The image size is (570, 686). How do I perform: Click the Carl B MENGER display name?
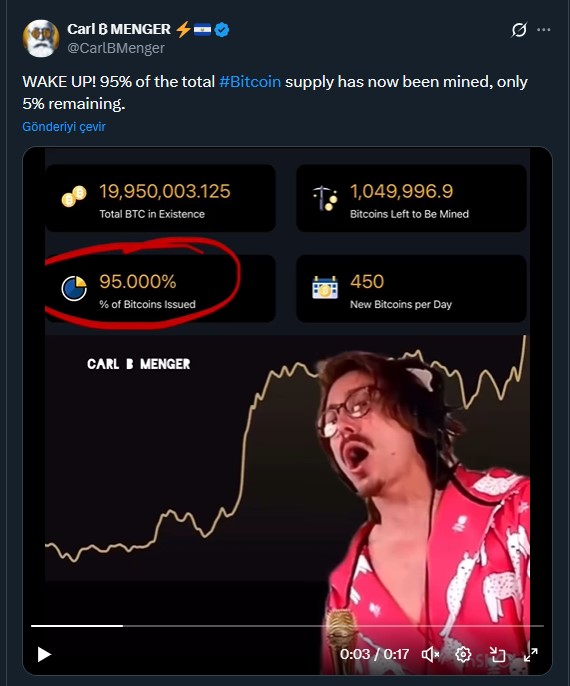pos(119,29)
